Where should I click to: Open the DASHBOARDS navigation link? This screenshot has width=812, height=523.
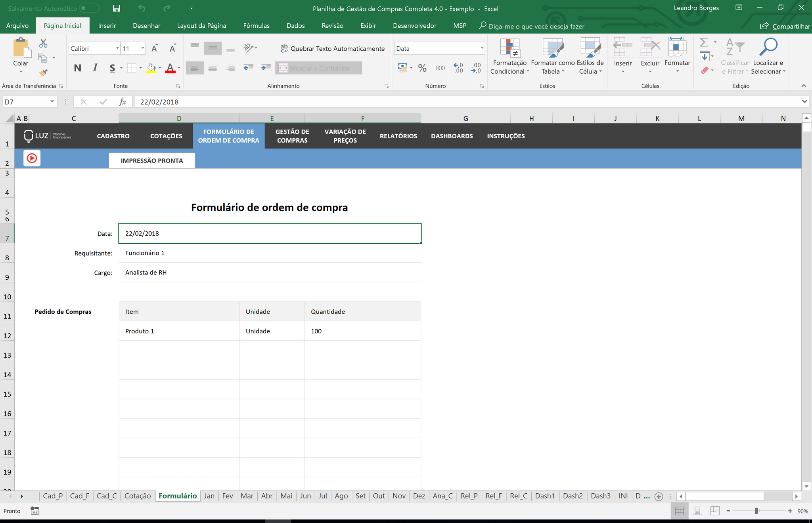pyautogui.click(x=452, y=136)
